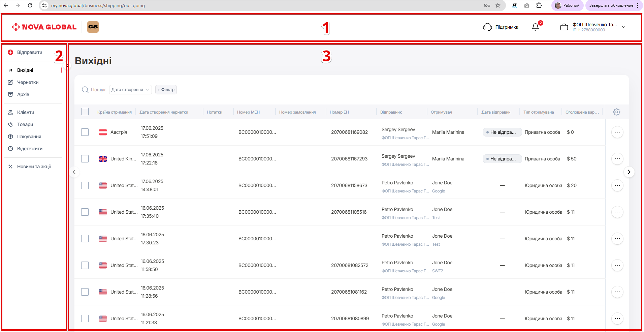Click the browser address bar URL
Image resolution: width=644 pixels, height=332 pixels.
(98, 5)
